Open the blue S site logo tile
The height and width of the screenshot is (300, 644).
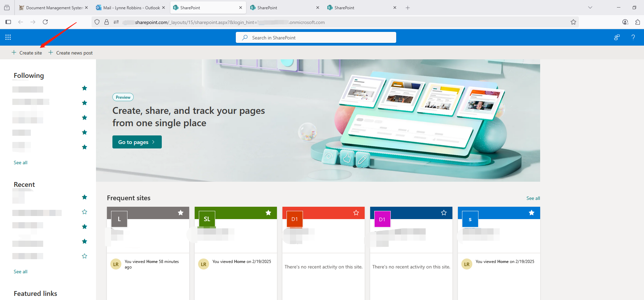470,219
